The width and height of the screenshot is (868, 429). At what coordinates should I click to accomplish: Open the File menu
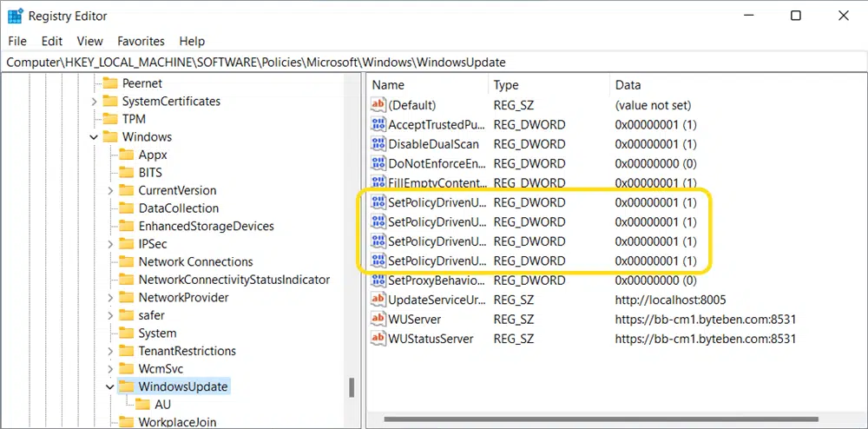coord(17,41)
